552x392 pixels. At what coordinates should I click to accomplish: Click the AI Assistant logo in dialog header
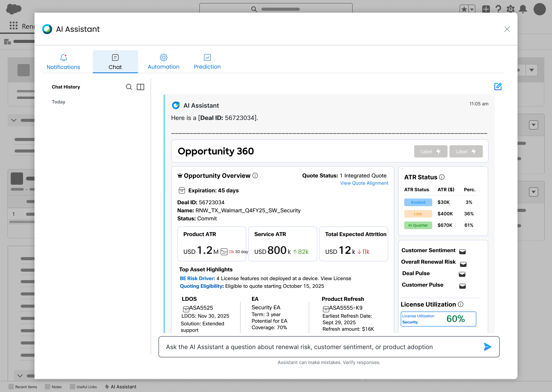47,29
